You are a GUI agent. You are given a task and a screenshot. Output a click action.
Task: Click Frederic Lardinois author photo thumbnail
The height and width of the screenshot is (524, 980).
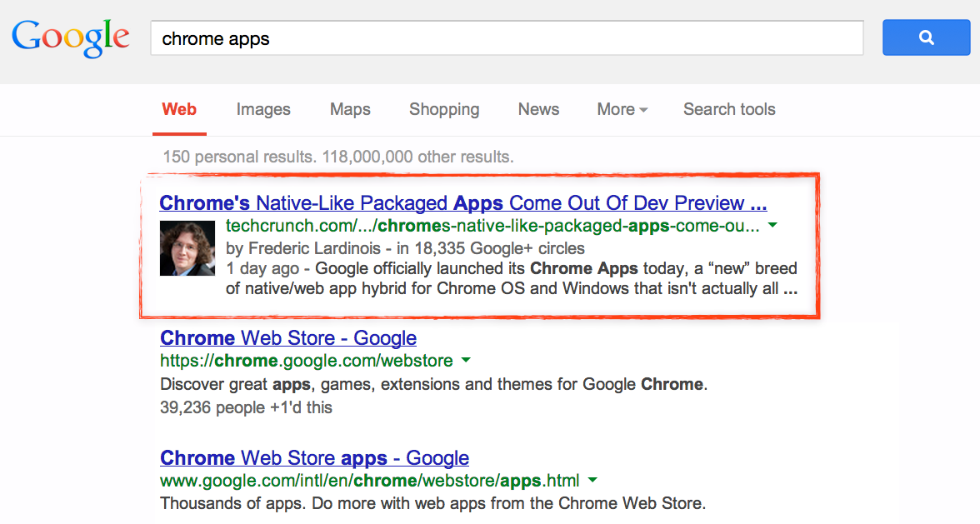pyautogui.click(x=187, y=247)
